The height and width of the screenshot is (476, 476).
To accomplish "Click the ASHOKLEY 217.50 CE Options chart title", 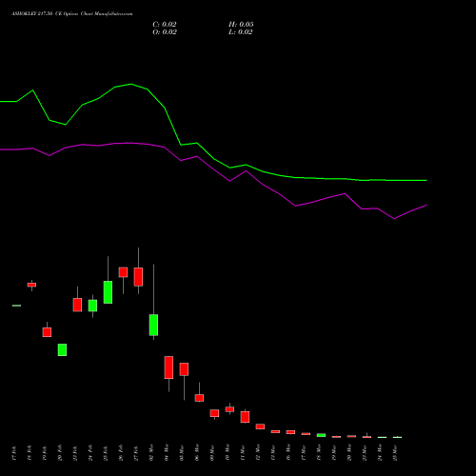I will pyautogui.click(x=72, y=13).
